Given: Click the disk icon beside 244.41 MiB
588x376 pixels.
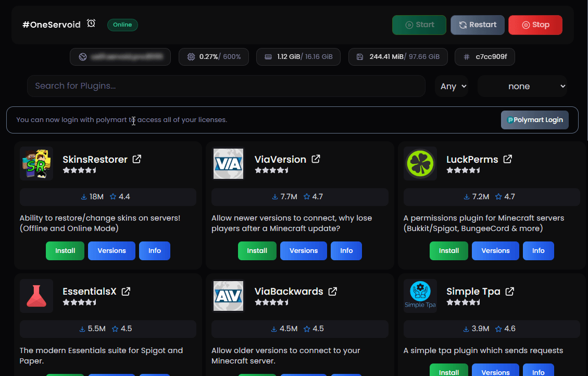Looking at the screenshot, I should click(x=360, y=56).
